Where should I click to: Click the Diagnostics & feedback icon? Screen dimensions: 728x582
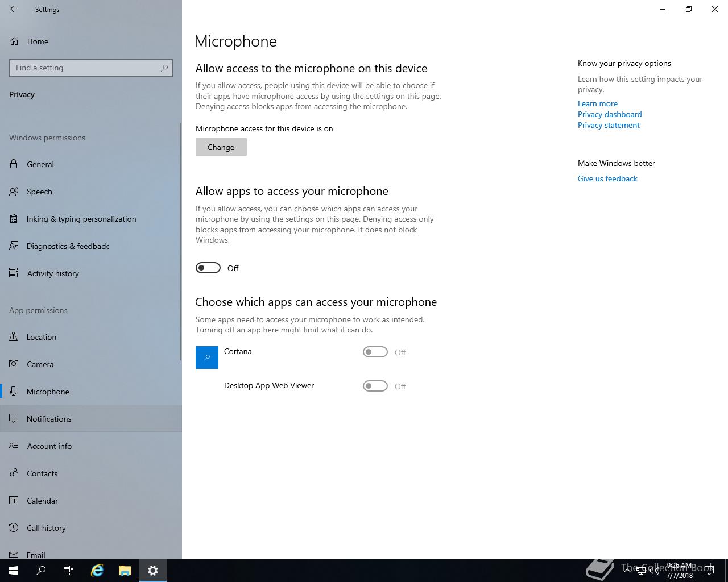click(14, 246)
